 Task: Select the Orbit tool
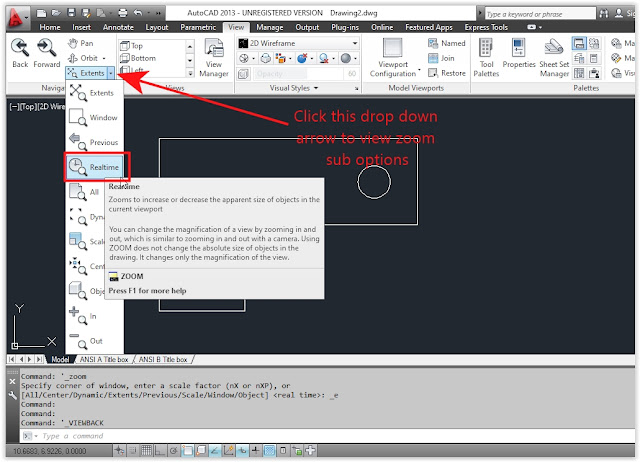click(x=83, y=58)
